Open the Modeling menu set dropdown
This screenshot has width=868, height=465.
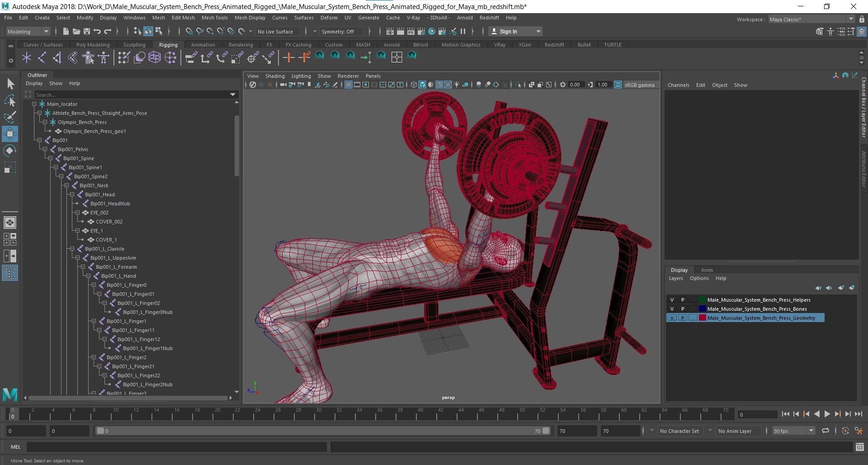point(28,32)
